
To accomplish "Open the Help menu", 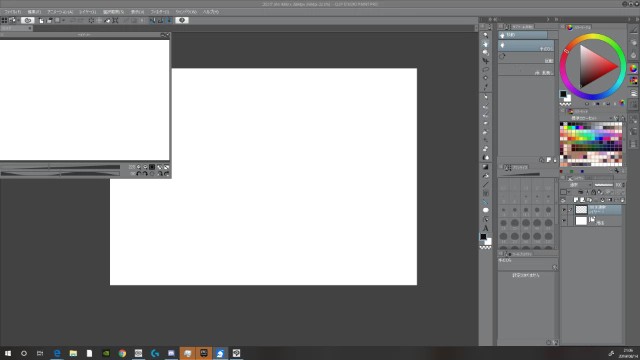I will click(211, 12).
